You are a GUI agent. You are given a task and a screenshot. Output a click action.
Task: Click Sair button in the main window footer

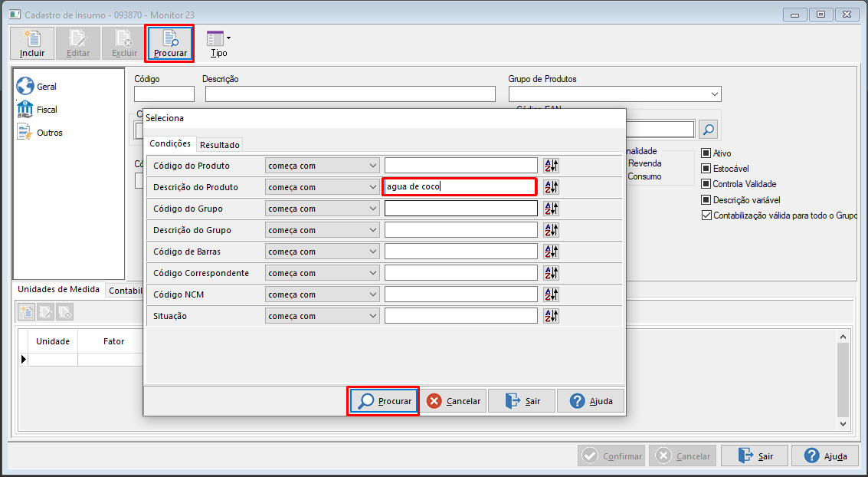tap(755, 456)
